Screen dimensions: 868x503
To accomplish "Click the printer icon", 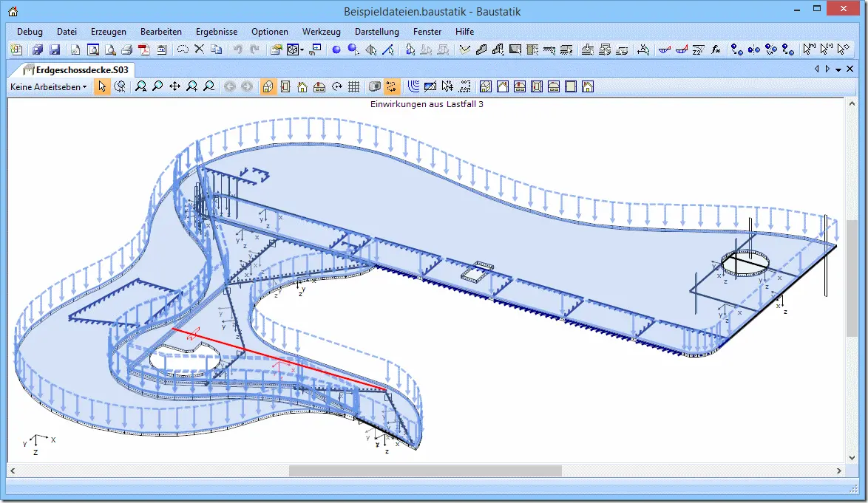I will [x=126, y=49].
